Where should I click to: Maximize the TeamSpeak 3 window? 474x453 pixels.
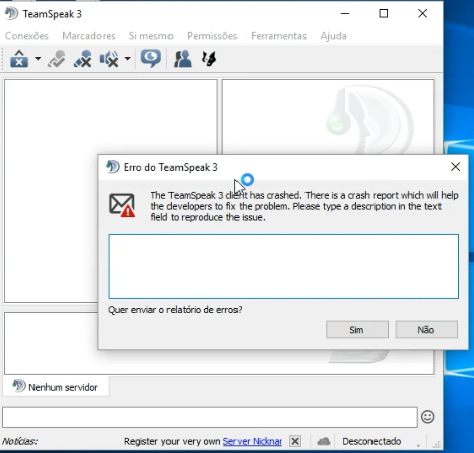384,13
